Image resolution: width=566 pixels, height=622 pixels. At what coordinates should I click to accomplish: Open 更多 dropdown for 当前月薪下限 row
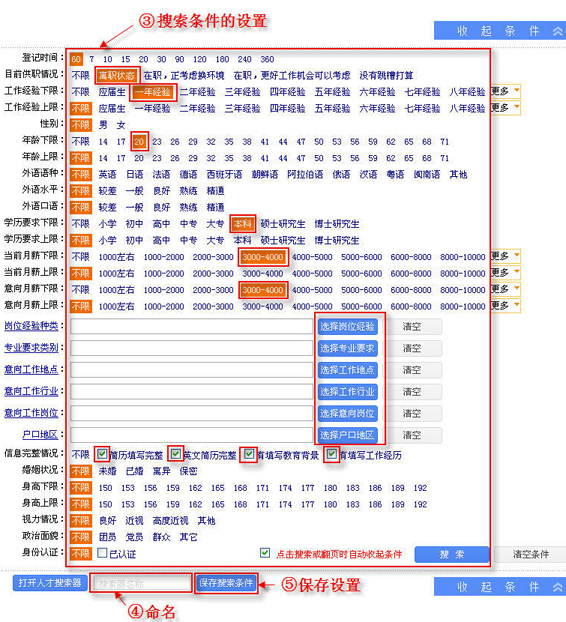[x=505, y=256]
